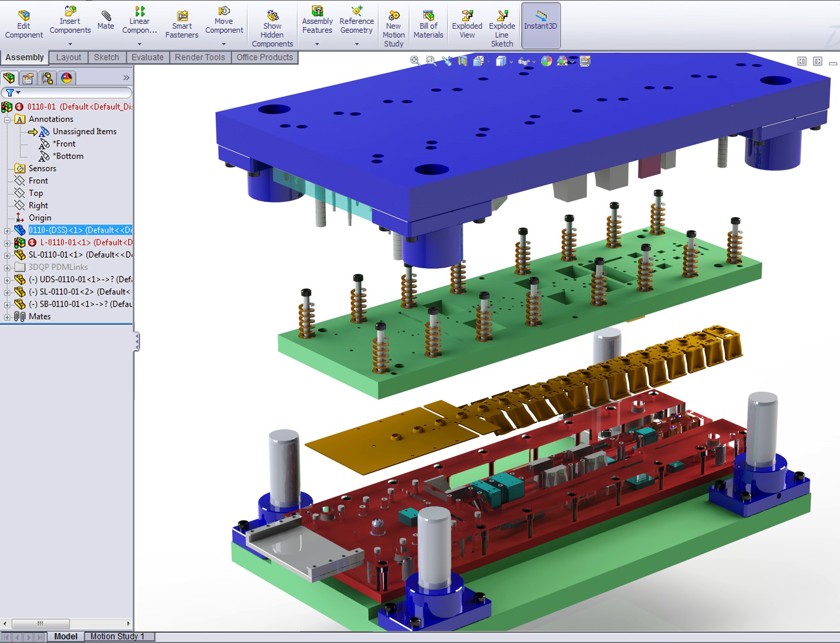Start a New Motion Study
The image size is (840, 643).
click(394, 29)
